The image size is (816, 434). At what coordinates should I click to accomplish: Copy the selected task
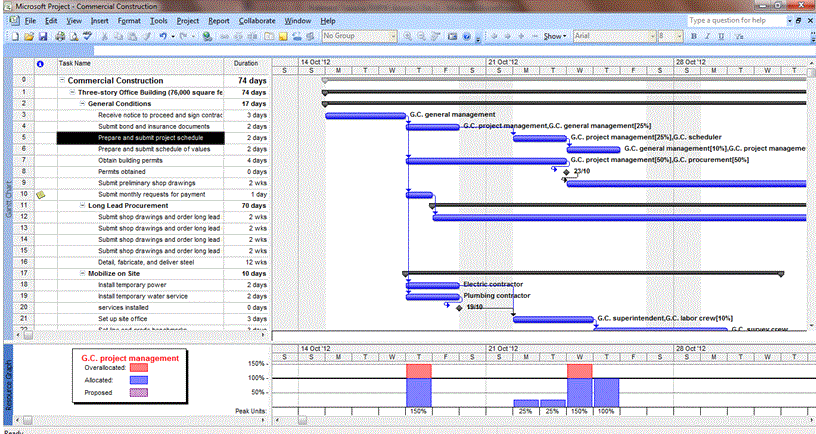click(119, 36)
